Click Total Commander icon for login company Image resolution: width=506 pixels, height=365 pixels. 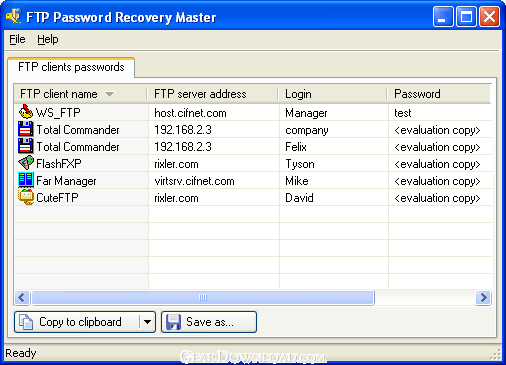[x=26, y=129]
